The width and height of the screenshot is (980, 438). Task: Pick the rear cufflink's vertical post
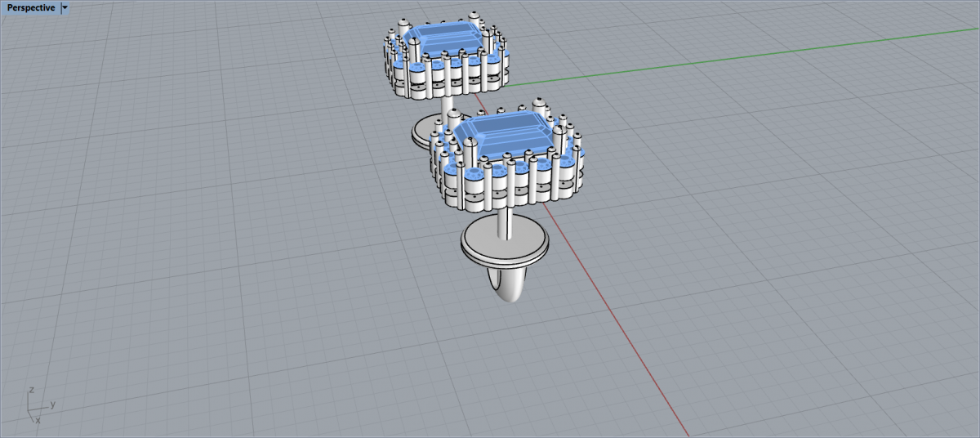(x=448, y=106)
